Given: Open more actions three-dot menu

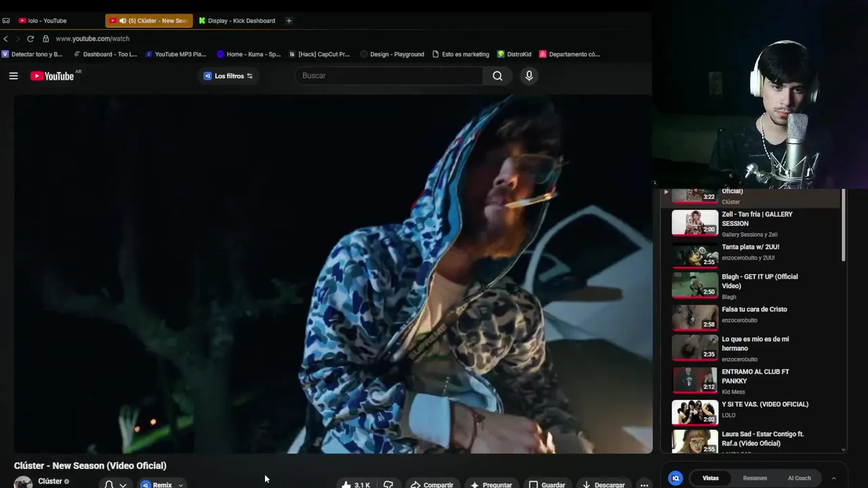Looking at the screenshot, I should click(644, 485).
